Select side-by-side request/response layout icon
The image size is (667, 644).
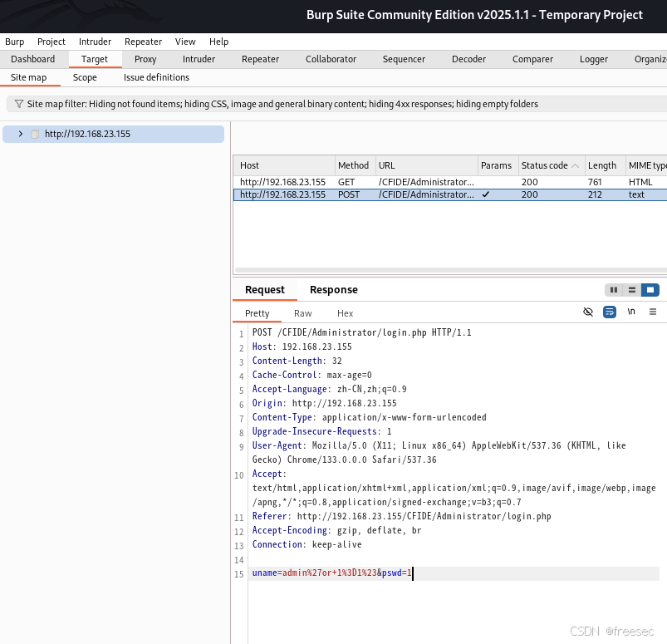click(613, 290)
